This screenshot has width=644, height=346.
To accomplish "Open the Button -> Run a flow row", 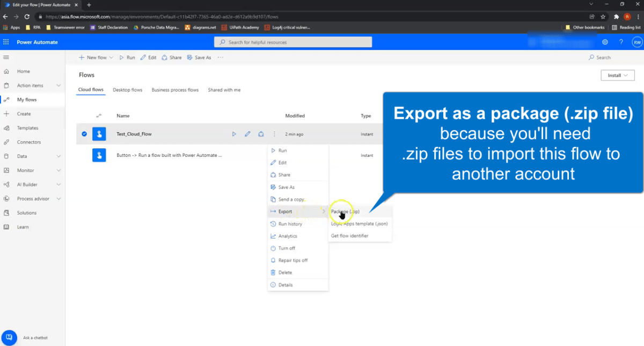I will [x=169, y=155].
